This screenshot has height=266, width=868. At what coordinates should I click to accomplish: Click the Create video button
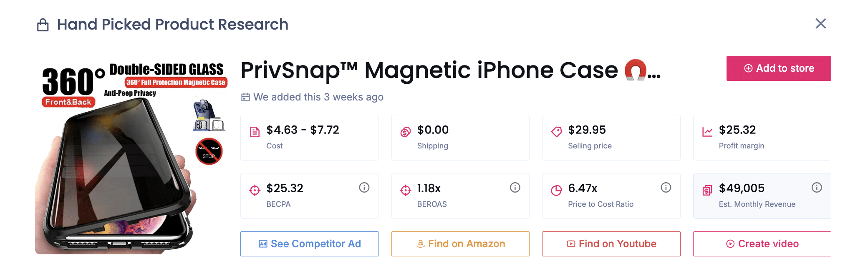(762, 243)
